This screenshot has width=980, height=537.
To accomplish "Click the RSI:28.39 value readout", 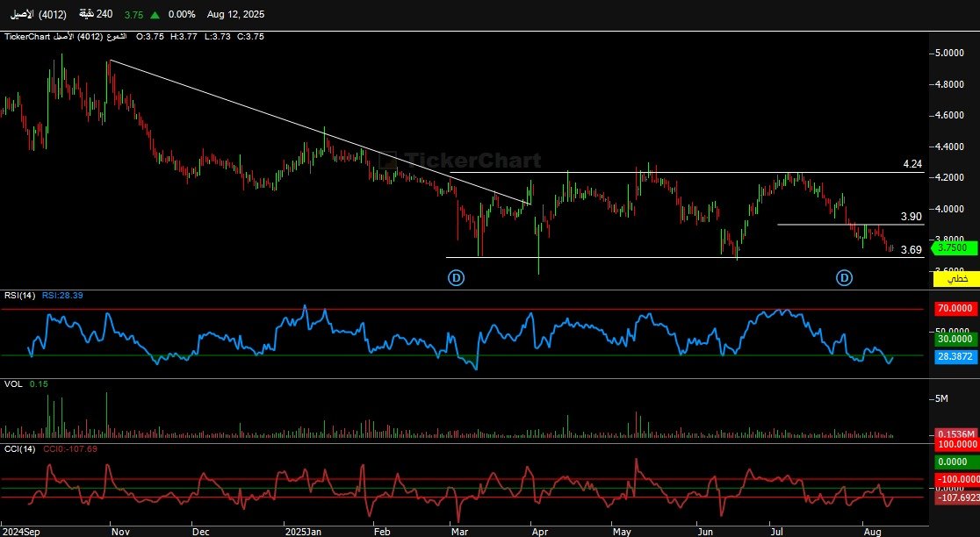I will pyautogui.click(x=62, y=296).
